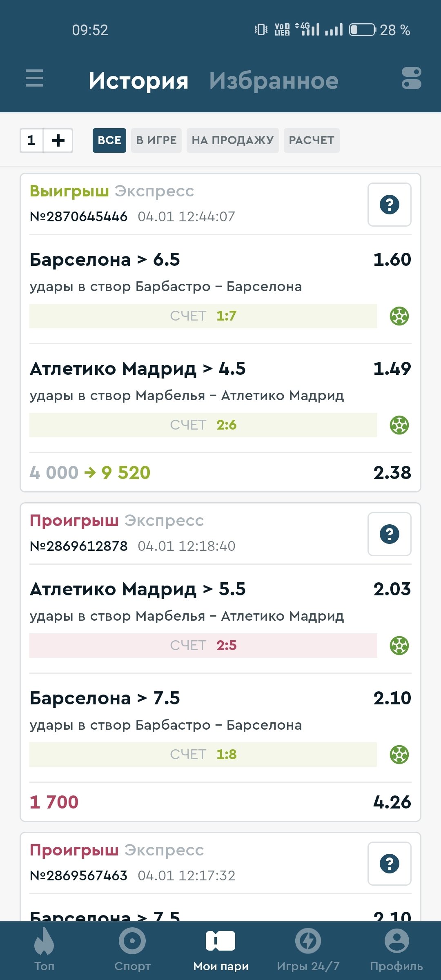Open help for bet №2869612878
The image size is (441, 980).
click(x=389, y=534)
